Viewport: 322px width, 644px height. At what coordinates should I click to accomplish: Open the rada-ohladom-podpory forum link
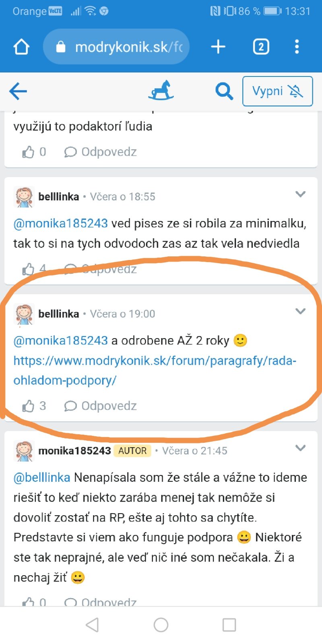pyautogui.click(x=155, y=370)
